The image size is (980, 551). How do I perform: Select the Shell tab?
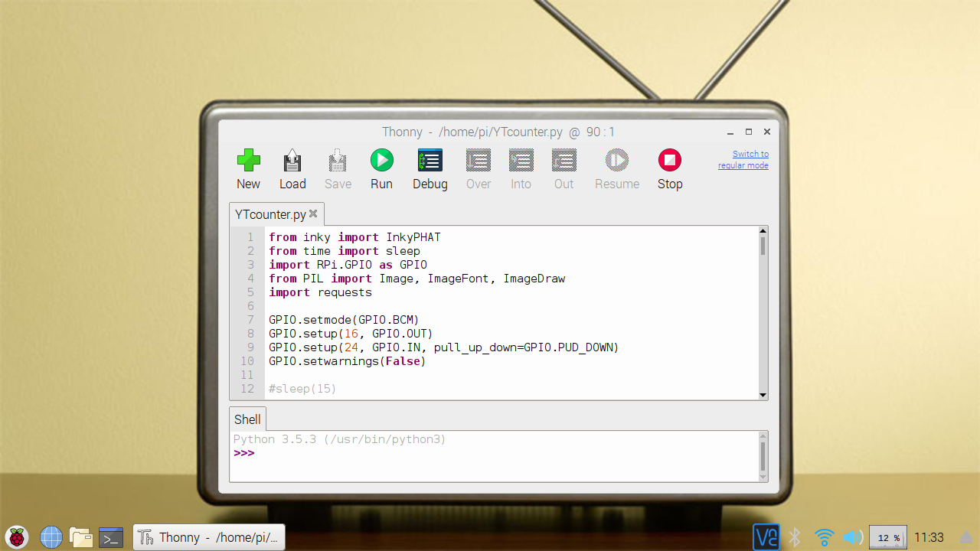tap(247, 419)
